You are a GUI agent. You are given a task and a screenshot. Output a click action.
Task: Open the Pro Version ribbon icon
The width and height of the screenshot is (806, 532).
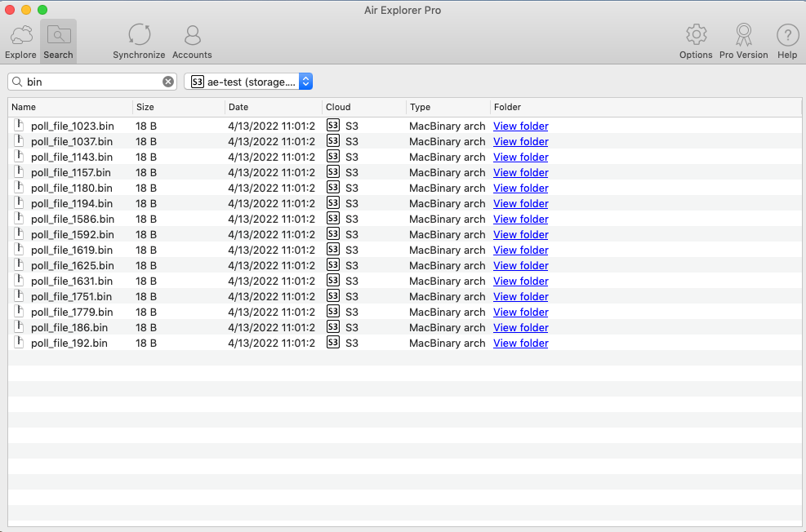tap(743, 42)
